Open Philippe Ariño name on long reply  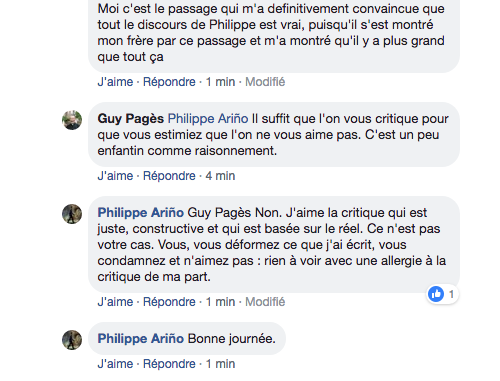pos(141,213)
